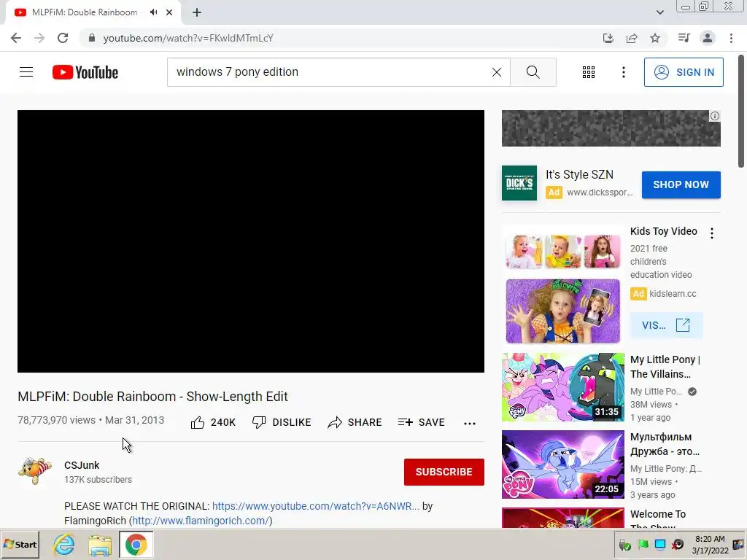The height and width of the screenshot is (560, 747).
Task: Click the black video player
Action: coord(251,241)
